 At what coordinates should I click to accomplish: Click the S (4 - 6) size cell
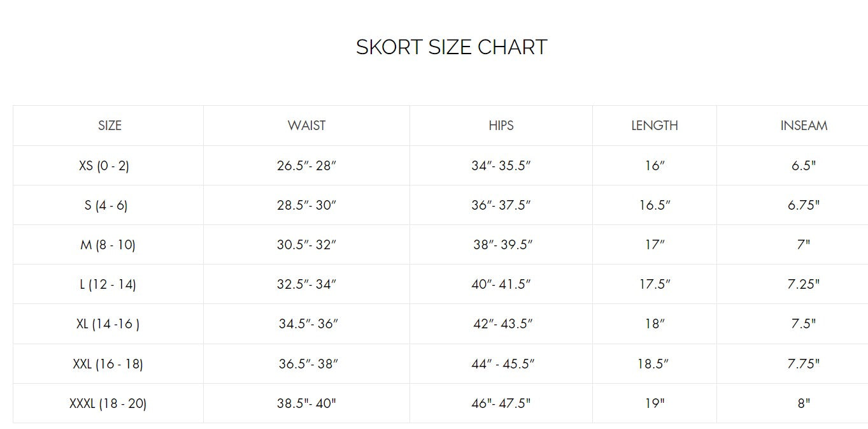106,205
